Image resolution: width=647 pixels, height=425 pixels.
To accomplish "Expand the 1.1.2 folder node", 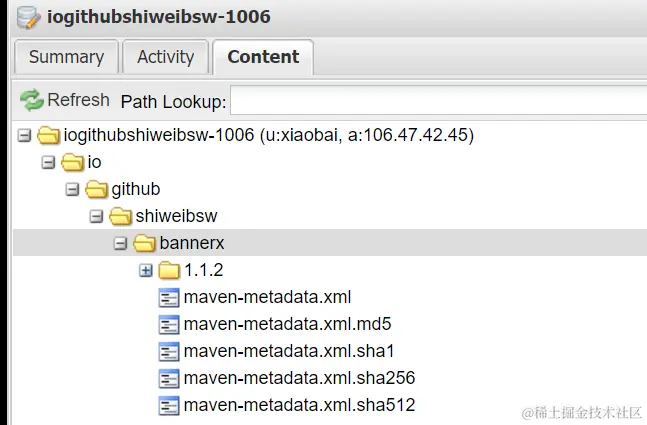I will 145,270.
